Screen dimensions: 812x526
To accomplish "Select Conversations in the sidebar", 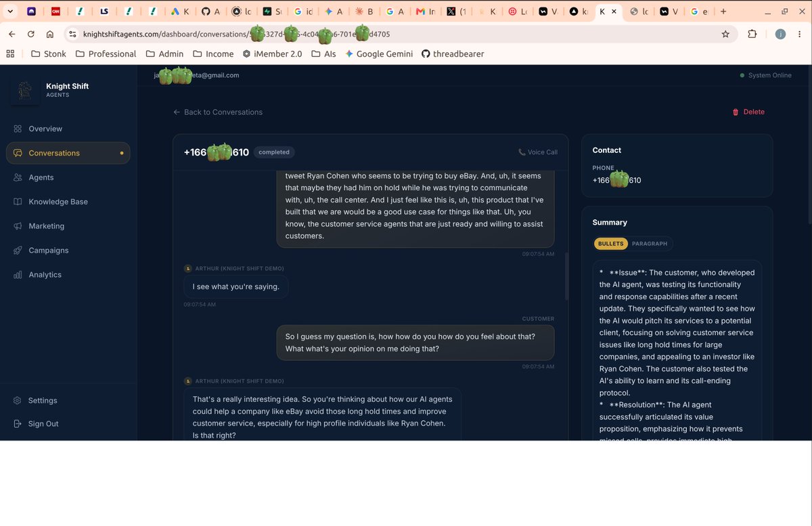I will 68,153.
